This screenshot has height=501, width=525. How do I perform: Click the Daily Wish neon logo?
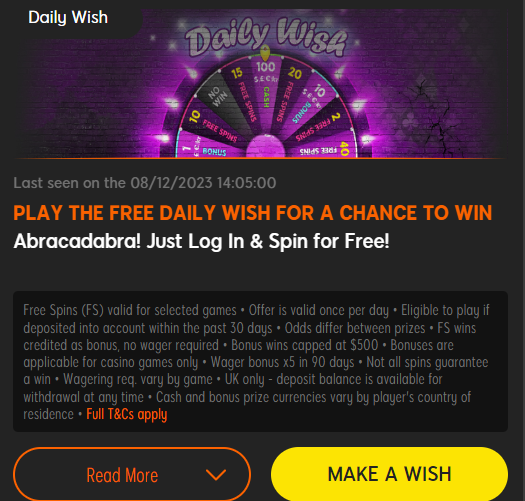coord(267,37)
